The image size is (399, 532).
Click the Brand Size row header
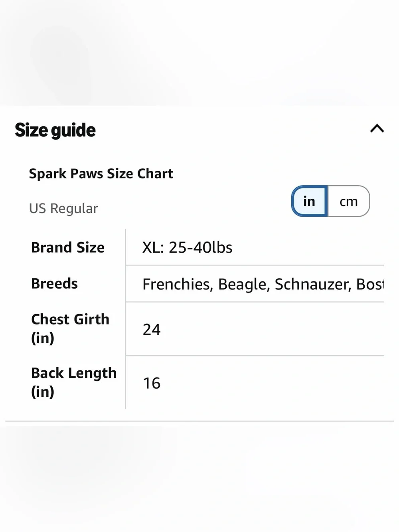pyautogui.click(x=68, y=247)
